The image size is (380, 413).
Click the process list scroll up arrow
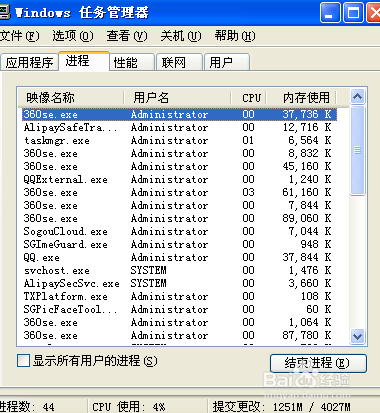coord(357,97)
